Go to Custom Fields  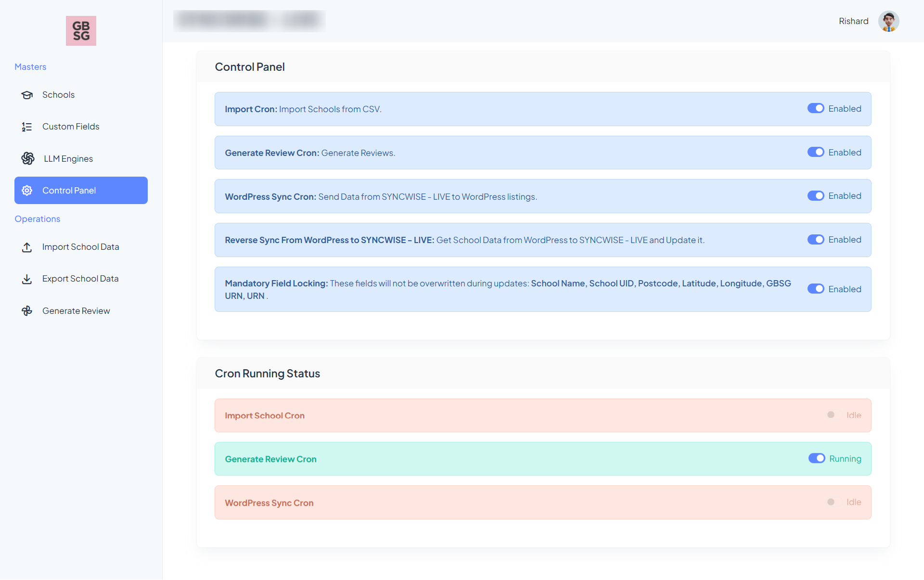(81, 127)
